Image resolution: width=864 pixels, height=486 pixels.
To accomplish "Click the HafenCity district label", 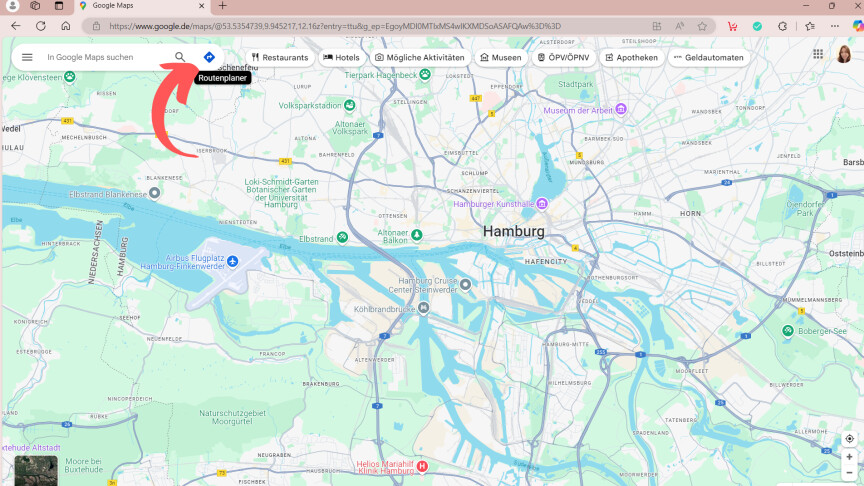I will (546, 262).
